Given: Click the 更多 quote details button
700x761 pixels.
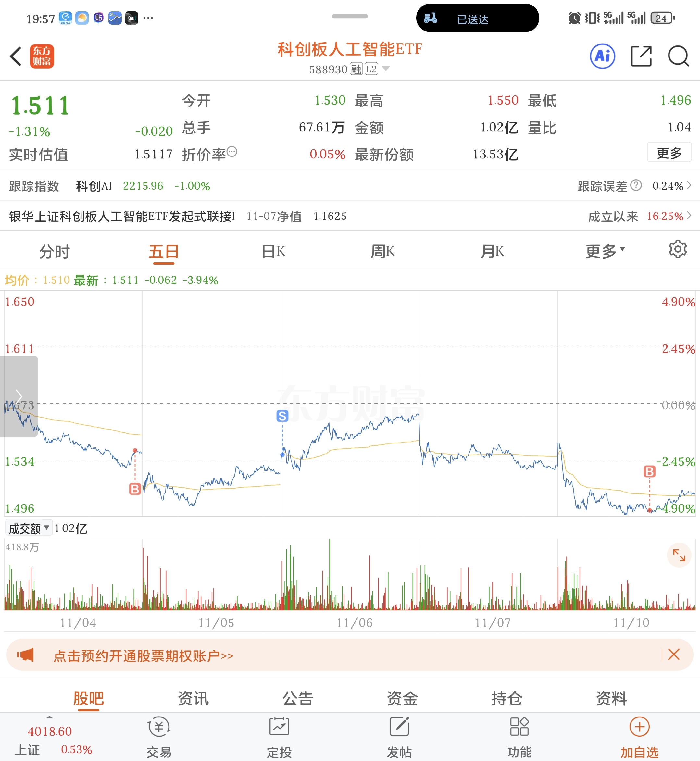Looking at the screenshot, I should (x=669, y=153).
